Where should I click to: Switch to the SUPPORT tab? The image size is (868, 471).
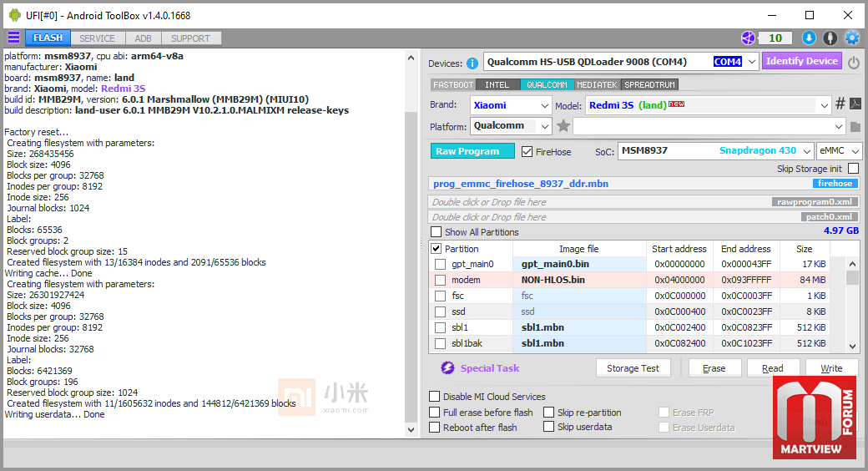pyautogui.click(x=190, y=38)
